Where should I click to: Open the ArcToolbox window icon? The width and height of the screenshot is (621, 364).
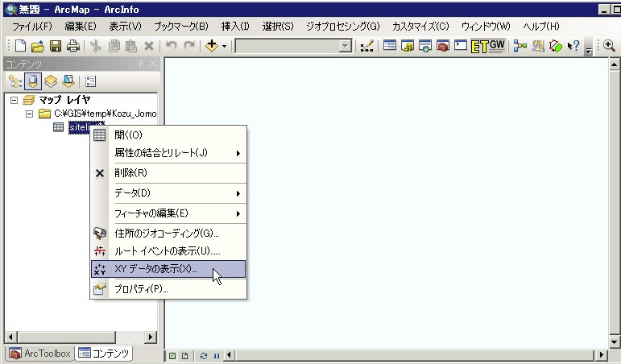coord(443,46)
